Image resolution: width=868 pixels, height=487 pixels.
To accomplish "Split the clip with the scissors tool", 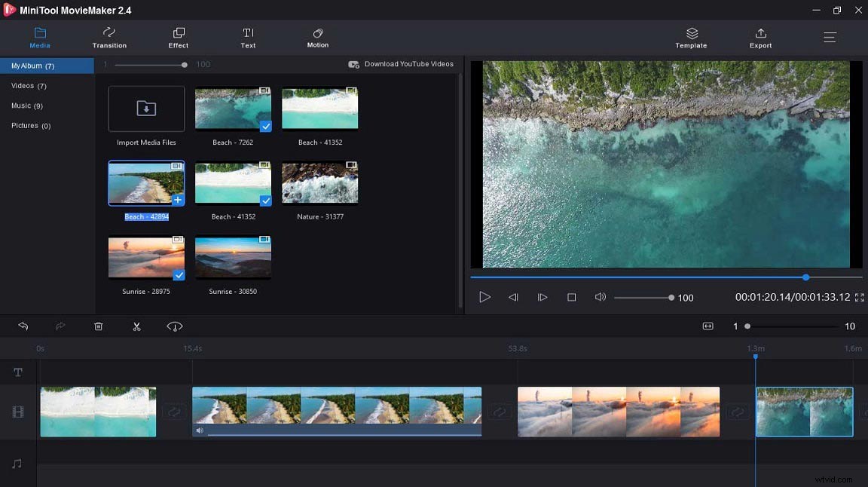I will coord(136,326).
